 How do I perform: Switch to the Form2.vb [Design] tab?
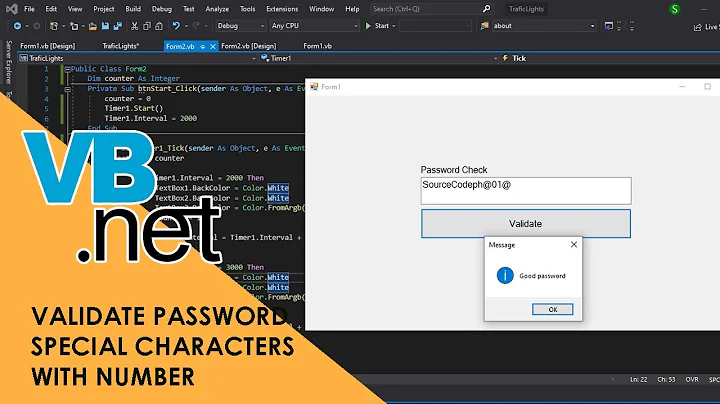pos(248,46)
